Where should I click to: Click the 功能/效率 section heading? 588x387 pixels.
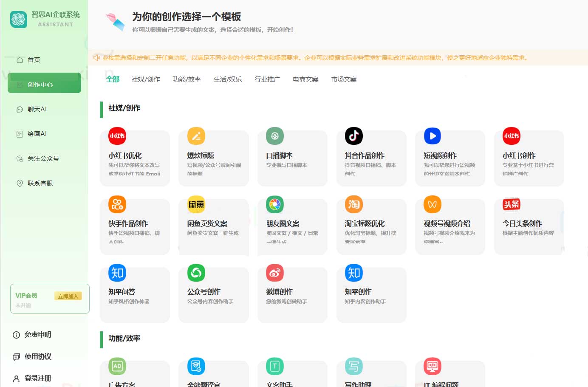(124, 339)
